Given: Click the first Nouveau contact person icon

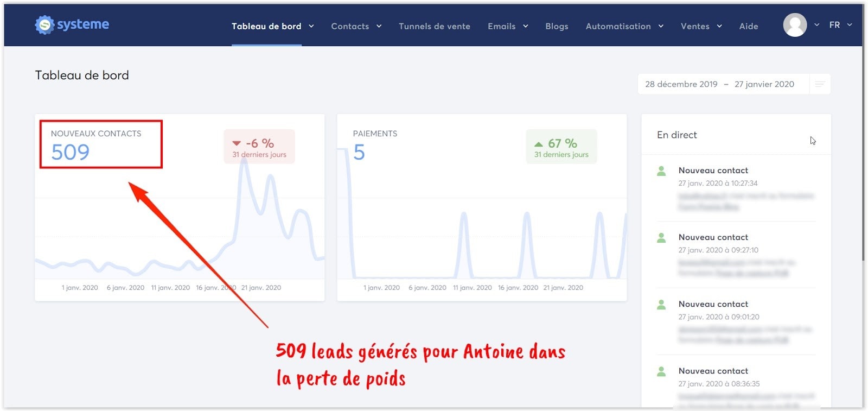Looking at the screenshot, I should click(x=661, y=171).
